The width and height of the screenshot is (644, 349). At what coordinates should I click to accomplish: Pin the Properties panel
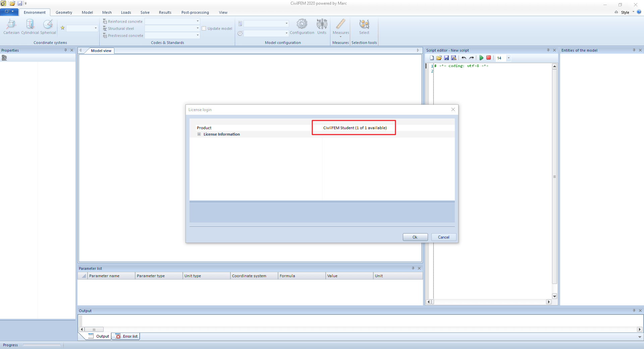[65, 50]
